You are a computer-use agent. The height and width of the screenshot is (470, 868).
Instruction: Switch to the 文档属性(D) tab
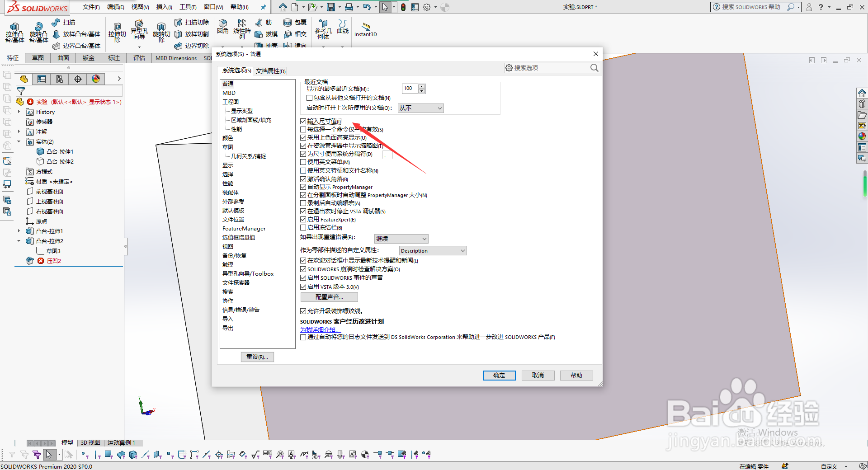(x=270, y=70)
